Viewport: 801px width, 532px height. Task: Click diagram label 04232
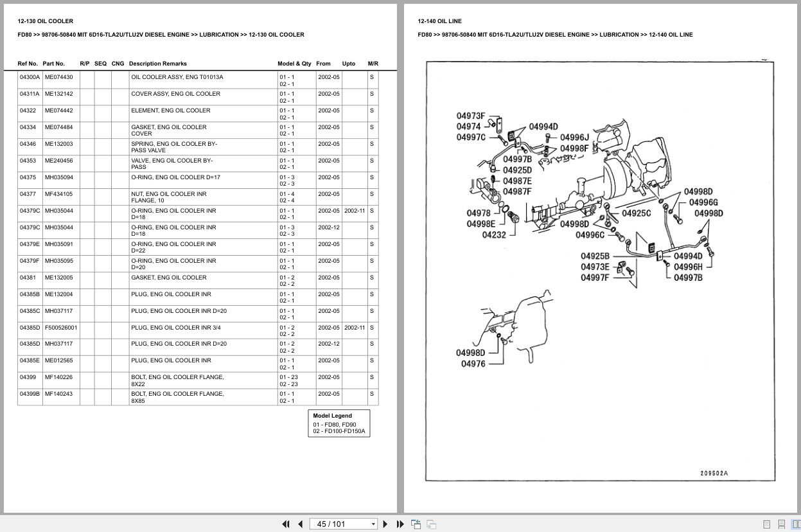494,235
